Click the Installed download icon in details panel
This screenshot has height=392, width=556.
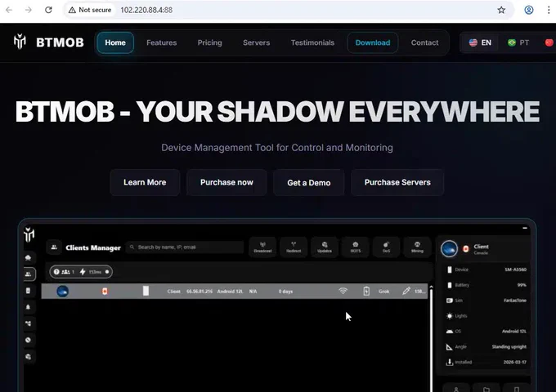click(x=449, y=363)
